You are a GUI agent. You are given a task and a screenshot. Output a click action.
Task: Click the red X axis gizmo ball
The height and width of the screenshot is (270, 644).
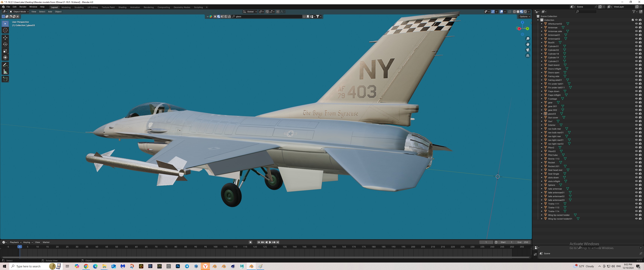(x=519, y=29)
